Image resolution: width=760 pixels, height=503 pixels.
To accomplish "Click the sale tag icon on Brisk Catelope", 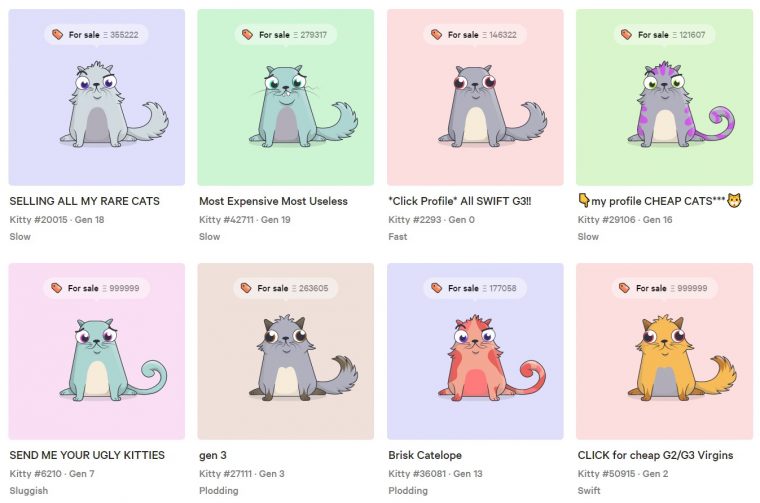I will [437, 288].
